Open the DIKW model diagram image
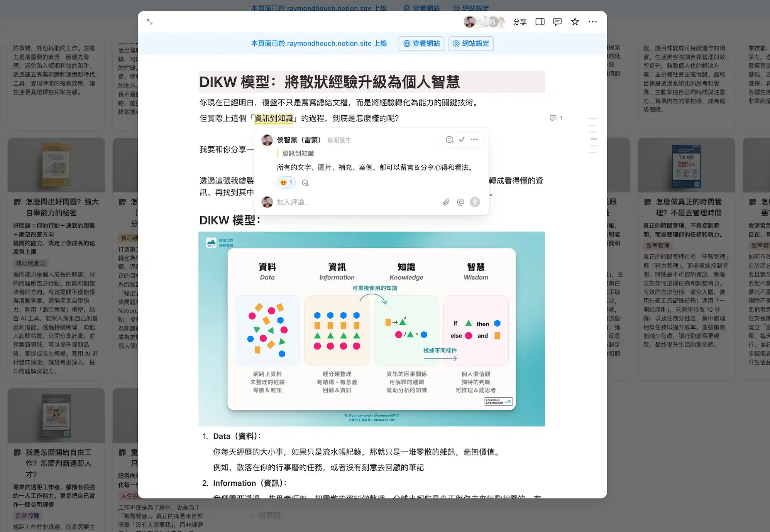Viewport: 770px width, 532px height. (x=372, y=329)
